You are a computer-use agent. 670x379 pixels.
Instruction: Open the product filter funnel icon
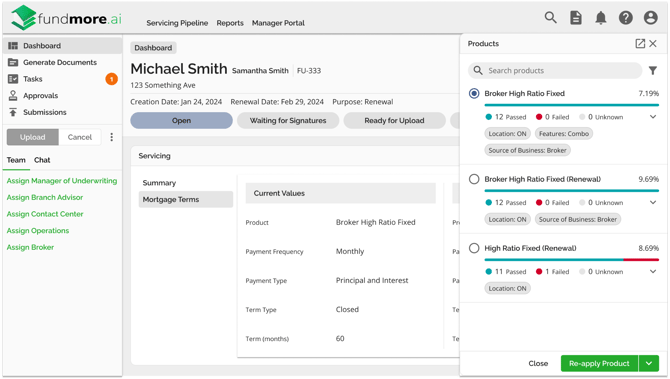[652, 71]
